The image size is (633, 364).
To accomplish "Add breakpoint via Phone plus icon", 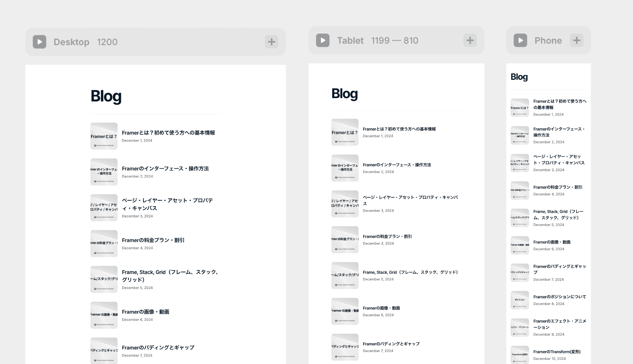I will [x=577, y=40].
